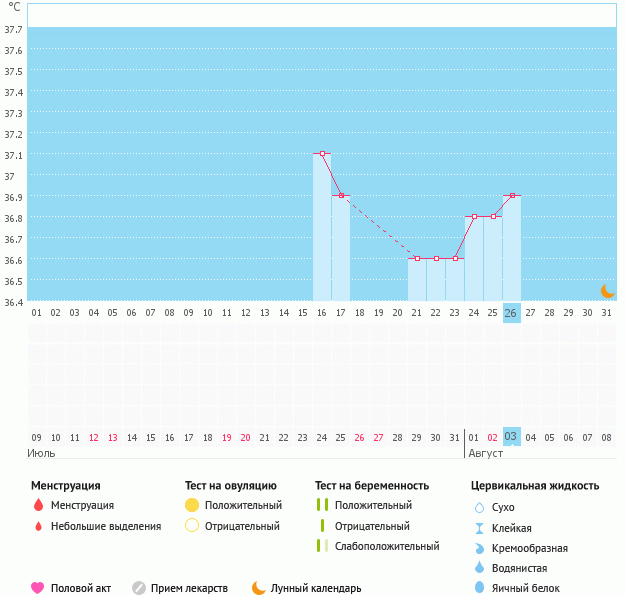The height and width of the screenshot is (595, 626).
Task: Click the red menstruation drop icon in legend
Action: (38, 505)
